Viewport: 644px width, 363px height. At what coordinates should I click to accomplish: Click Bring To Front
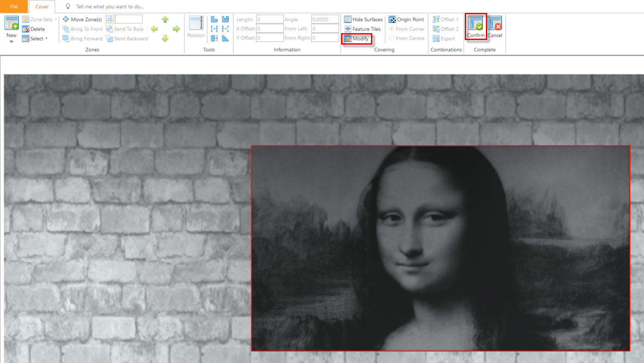[x=82, y=29]
